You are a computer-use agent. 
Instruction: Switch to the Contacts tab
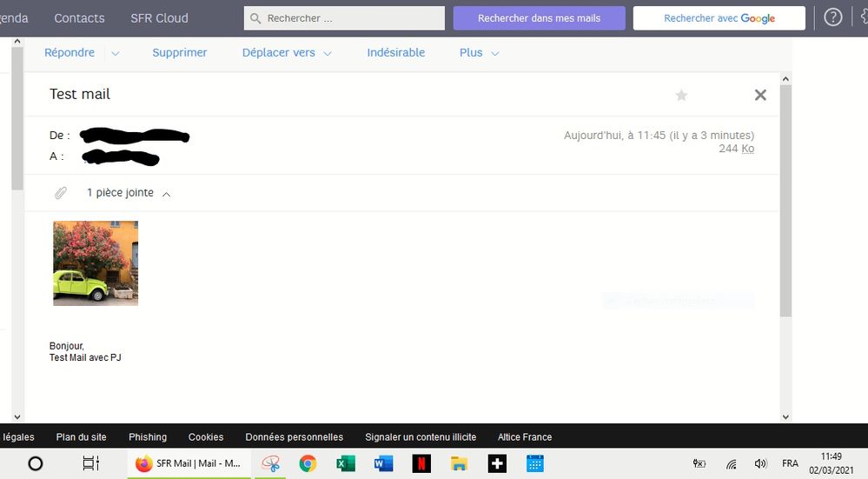click(79, 18)
